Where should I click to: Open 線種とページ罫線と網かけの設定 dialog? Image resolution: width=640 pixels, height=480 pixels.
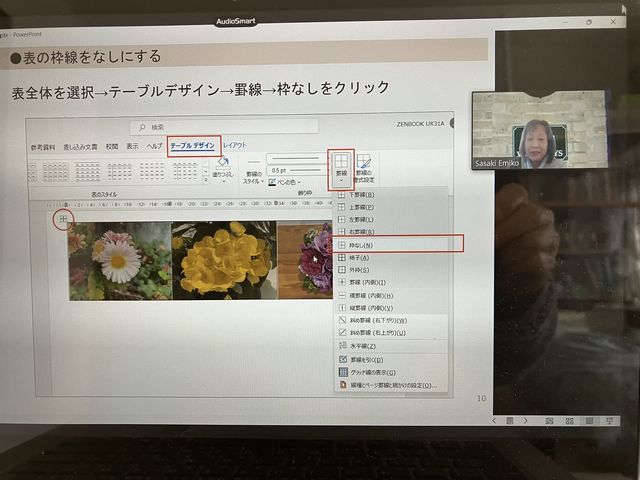(392, 385)
